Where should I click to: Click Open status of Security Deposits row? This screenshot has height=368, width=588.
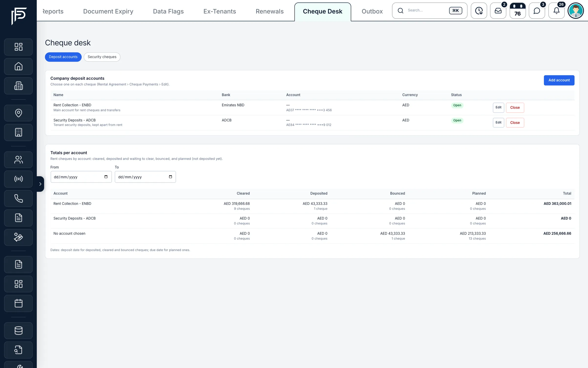(x=457, y=120)
